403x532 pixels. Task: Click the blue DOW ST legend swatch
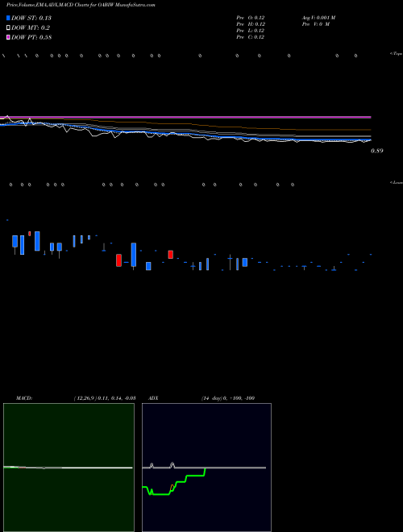9,18
